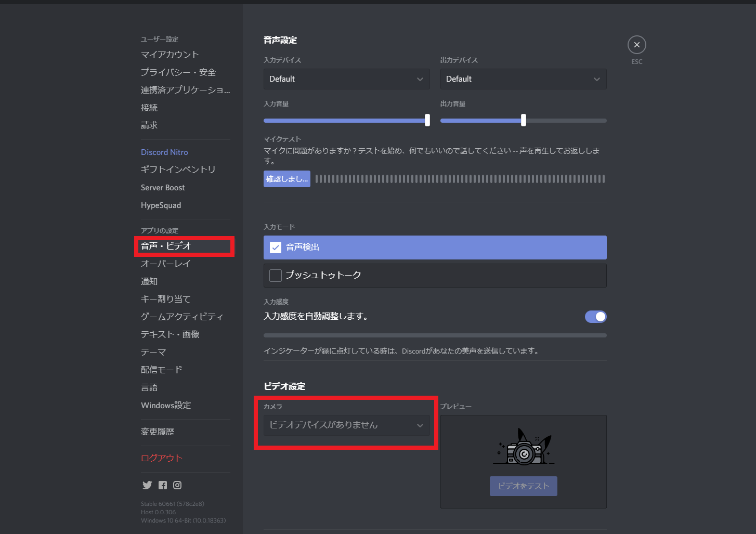756x534 pixels.
Task: Open Discord's Twitter page icon
Action: point(147,485)
